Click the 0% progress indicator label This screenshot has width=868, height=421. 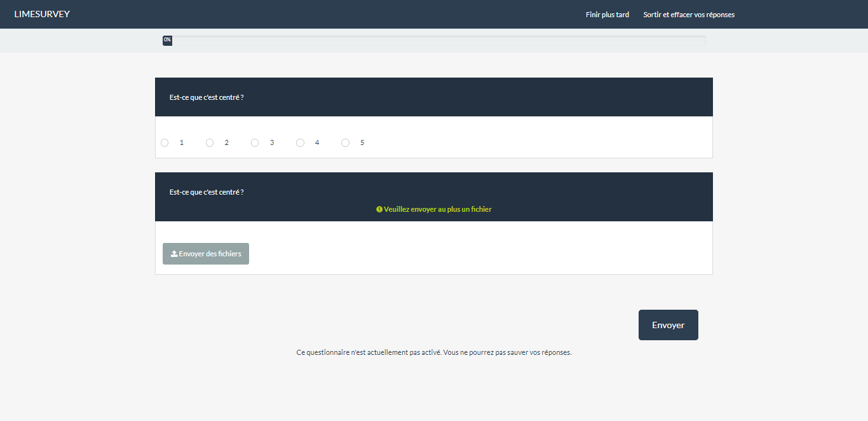[x=167, y=40]
